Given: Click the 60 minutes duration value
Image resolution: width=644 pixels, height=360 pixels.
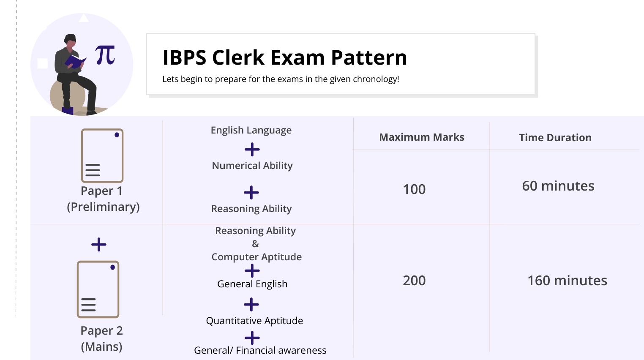Looking at the screenshot, I should pyautogui.click(x=558, y=186).
